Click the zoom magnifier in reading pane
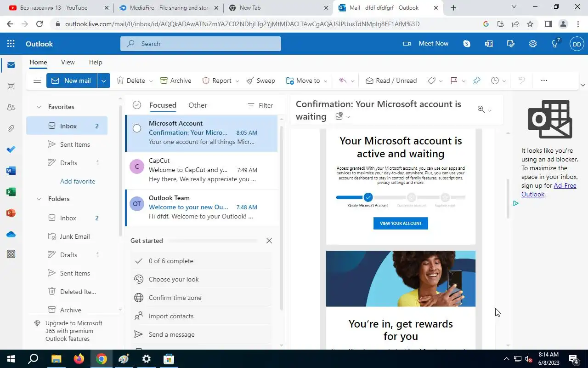 481,109
